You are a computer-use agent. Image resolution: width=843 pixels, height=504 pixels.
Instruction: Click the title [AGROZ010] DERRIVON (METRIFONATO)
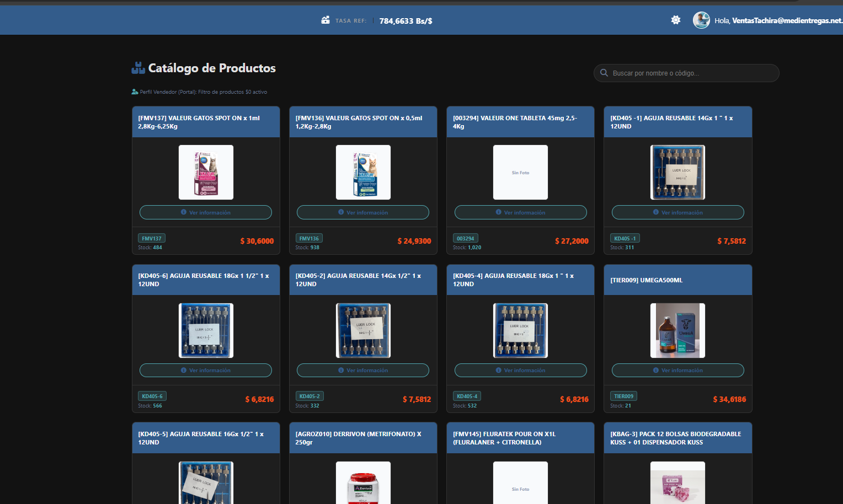pyautogui.click(x=358, y=438)
